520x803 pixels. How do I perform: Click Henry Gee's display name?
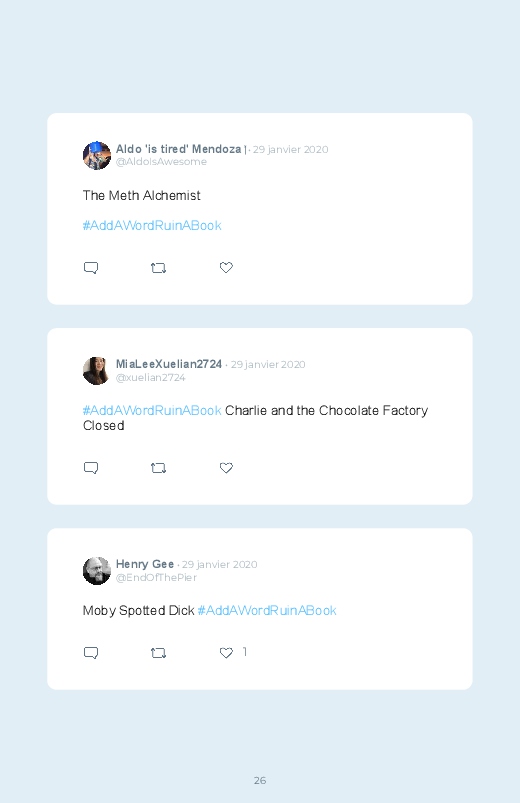145,564
